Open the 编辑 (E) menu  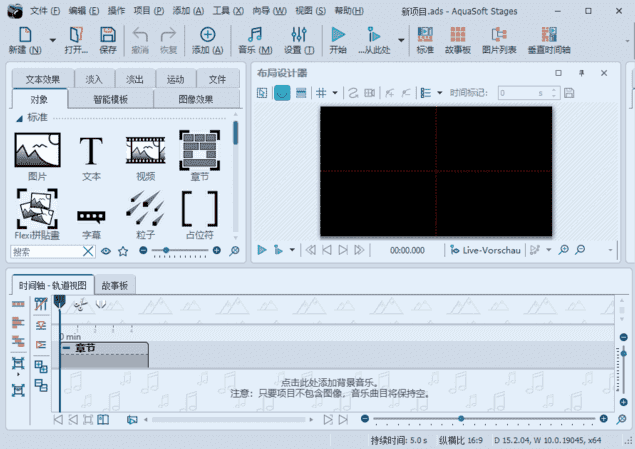(83, 11)
